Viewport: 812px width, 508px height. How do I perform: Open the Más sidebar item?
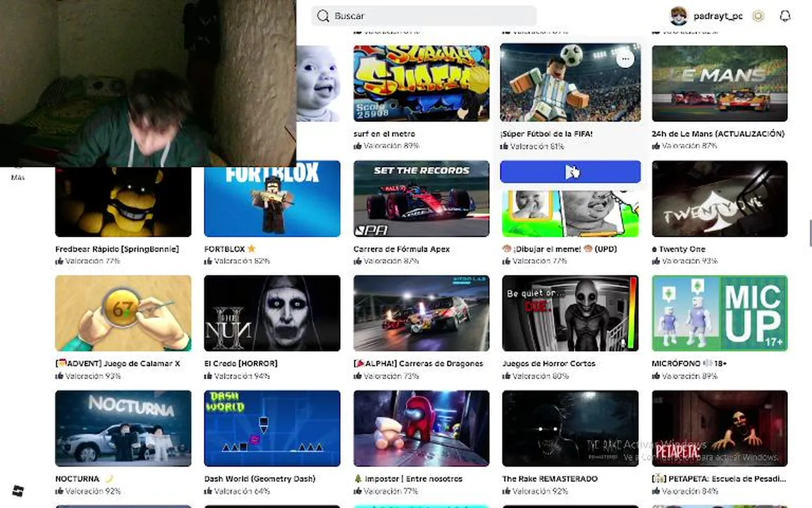pos(18,177)
